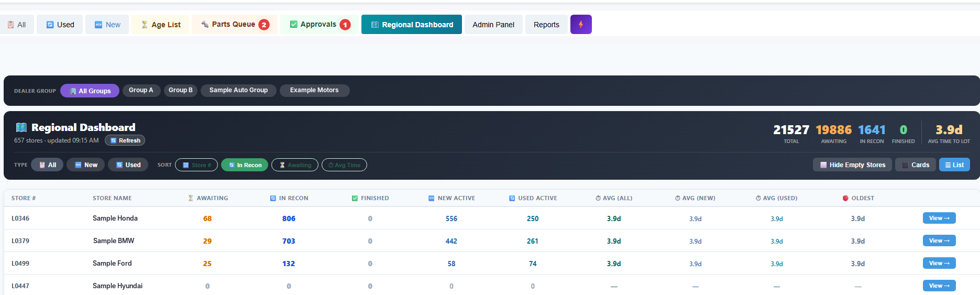Click the map icon beside Regional Dashboard title
The image size is (980, 295).
pyautogui.click(x=21, y=127)
